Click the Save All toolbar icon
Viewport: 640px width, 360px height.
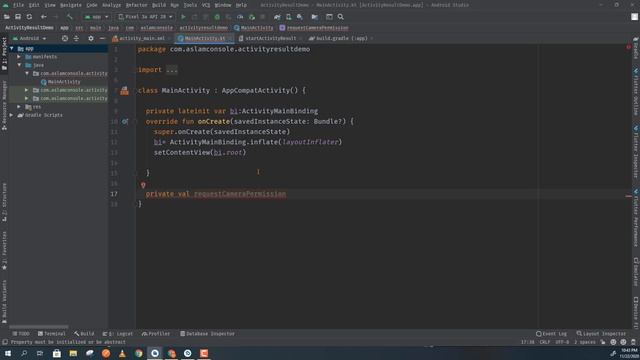tap(18, 17)
